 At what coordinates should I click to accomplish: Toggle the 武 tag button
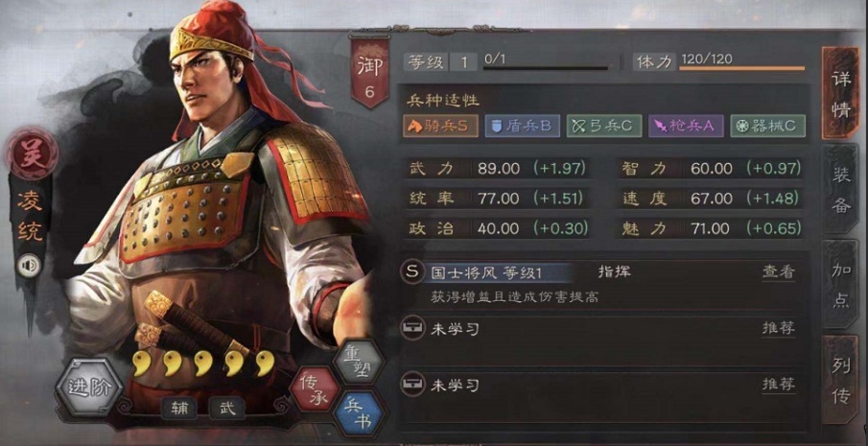coord(227,409)
